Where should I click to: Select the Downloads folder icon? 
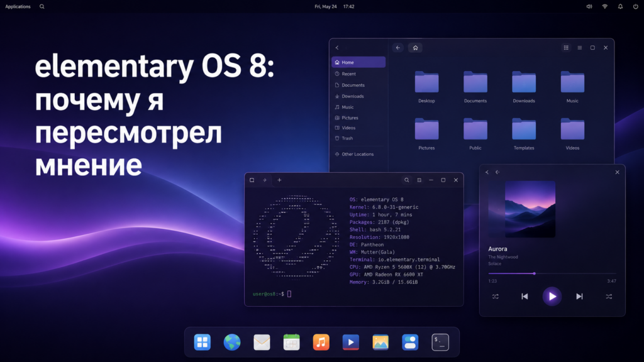[x=524, y=82]
